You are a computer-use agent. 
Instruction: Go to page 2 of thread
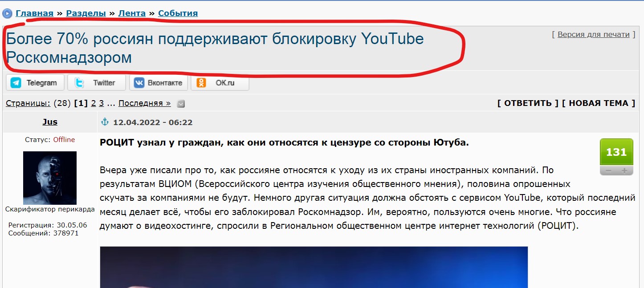click(x=94, y=103)
